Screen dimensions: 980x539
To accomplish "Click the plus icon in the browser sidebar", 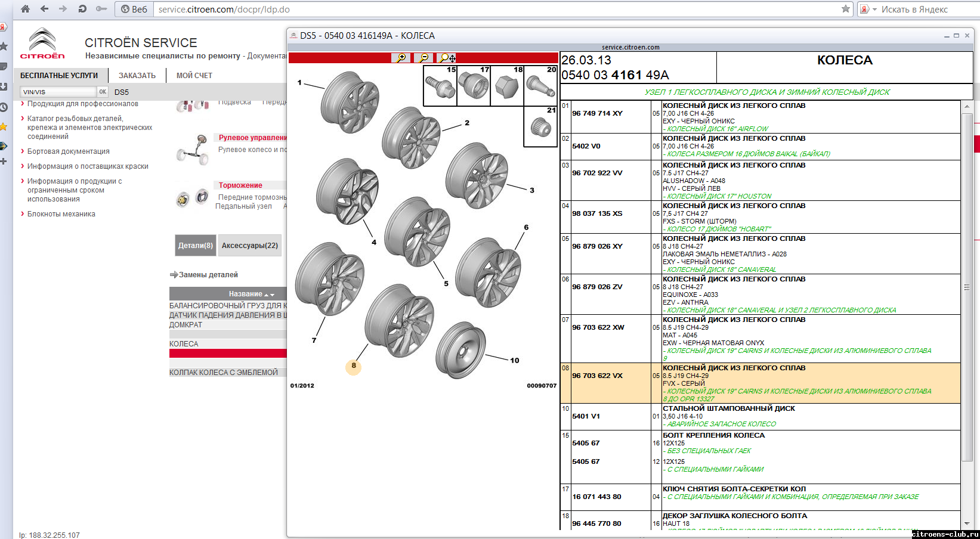I will [x=4, y=162].
